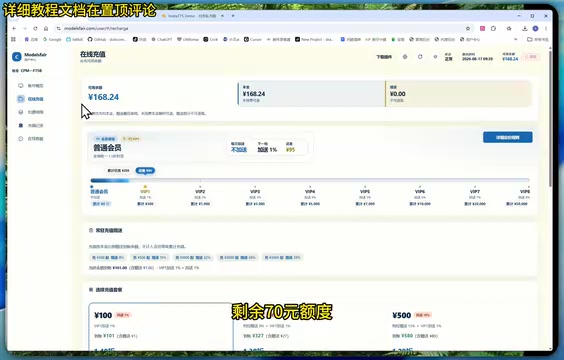Close the active browser tab
This screenshot has width=564, height=360.
click(x=222, y=16)
